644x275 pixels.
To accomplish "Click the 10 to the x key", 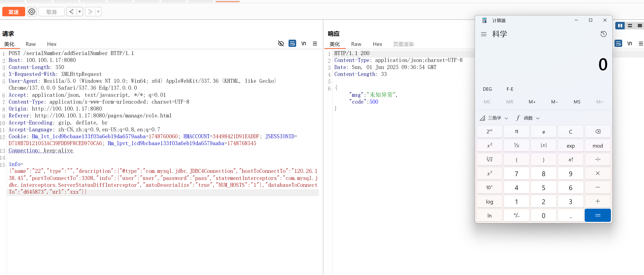I will point(489,188).
